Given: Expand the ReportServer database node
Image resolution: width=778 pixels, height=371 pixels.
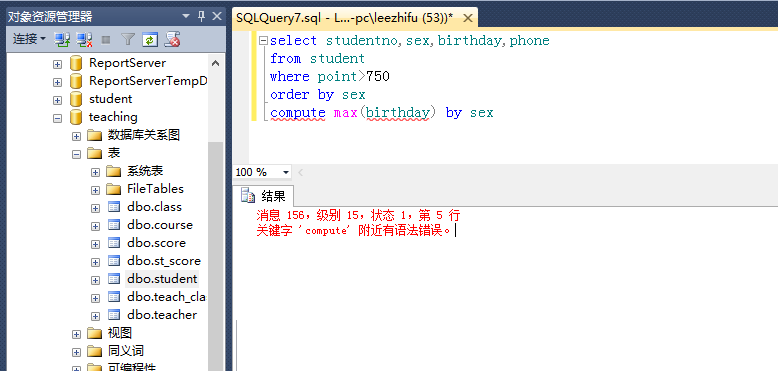Looking at the screenshot, I should tap(58, 64).
